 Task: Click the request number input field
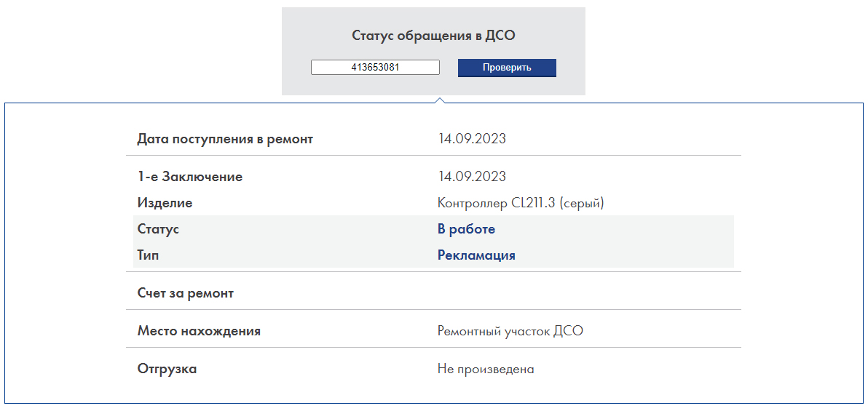pyautogui.click(x=375, y=68)
